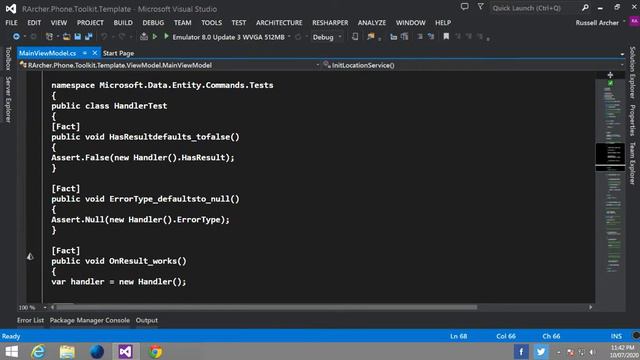The height and width of the screenshot is (360, 640).
Task: Click the notifications filter funnel icon
Action: coord(480,7)
